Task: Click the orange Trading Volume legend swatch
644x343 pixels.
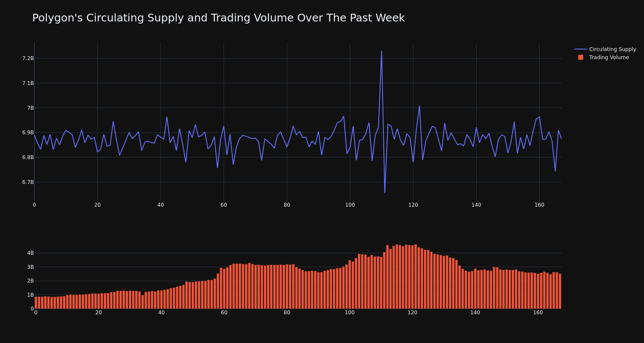Action: (x=580, y=57)
